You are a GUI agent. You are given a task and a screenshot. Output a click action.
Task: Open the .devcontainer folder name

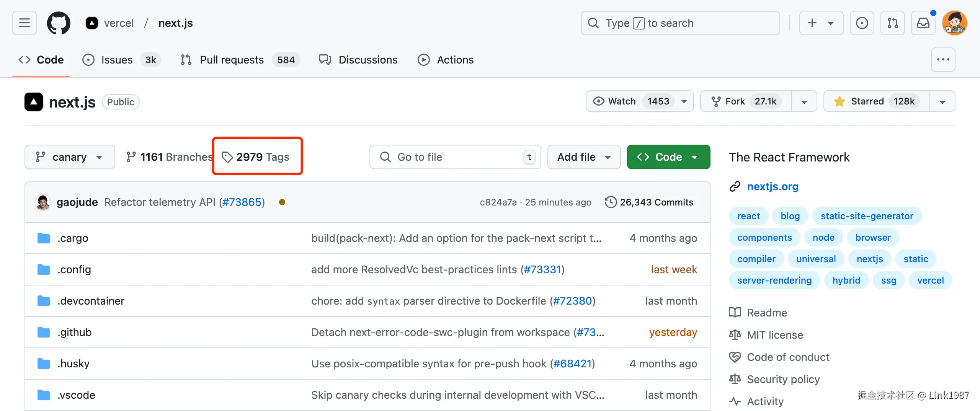pos(91,301)
